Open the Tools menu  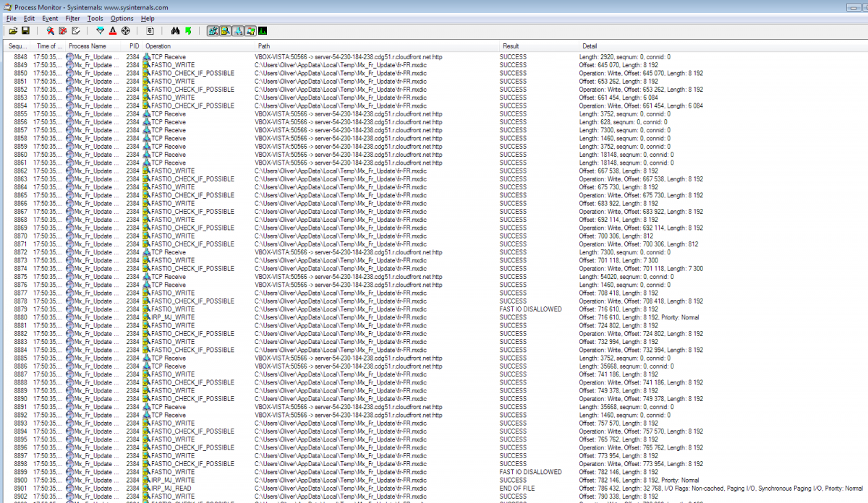pos(95,18)
